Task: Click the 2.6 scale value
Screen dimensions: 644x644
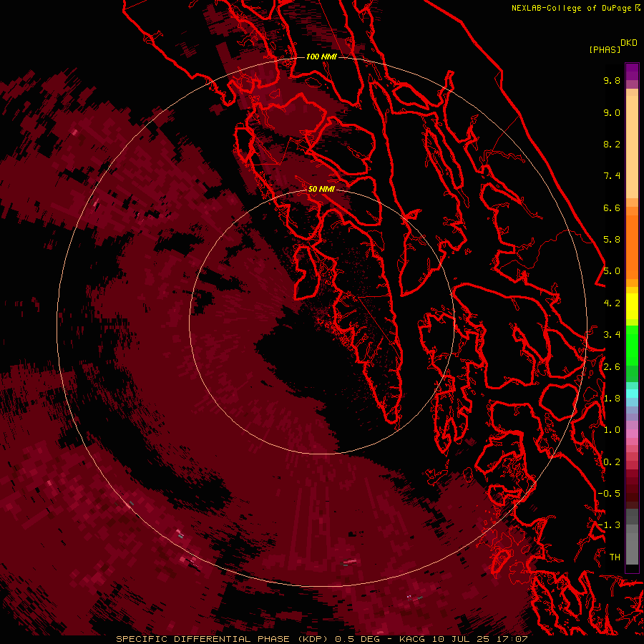Action: (x=612, y=367)
